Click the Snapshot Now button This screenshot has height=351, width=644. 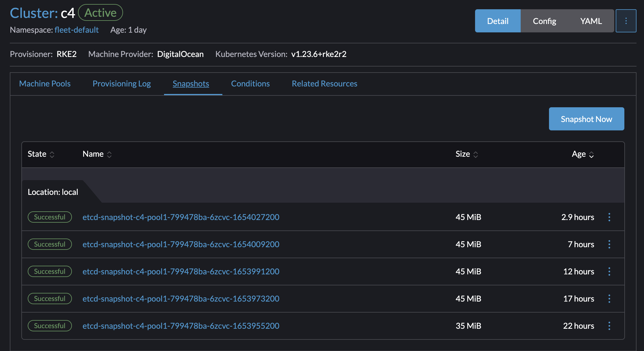(x=586, y=119)
